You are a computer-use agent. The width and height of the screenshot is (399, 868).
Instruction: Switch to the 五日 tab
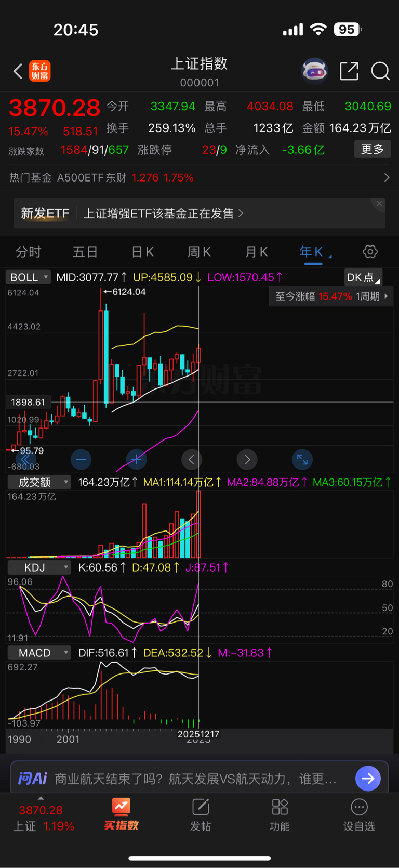pos(85,252)
